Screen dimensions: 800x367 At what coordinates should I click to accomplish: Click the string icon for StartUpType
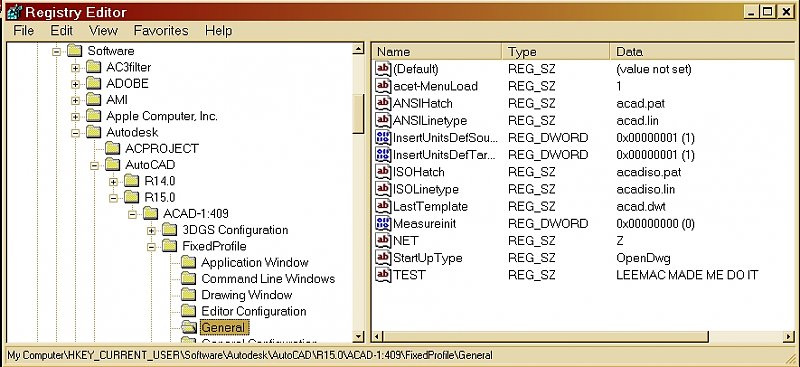tap(383, 257)
